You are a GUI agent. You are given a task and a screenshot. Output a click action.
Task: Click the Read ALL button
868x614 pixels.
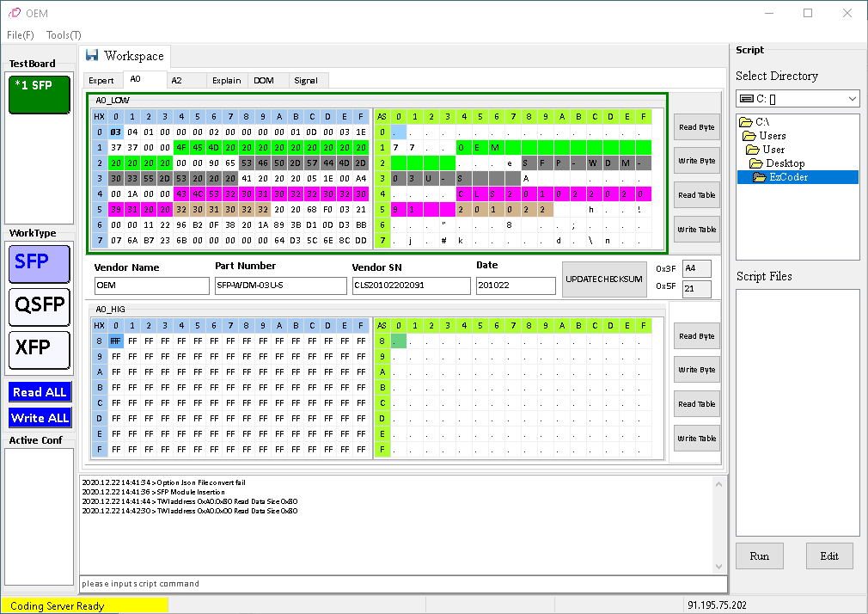(x=40, y=392)
